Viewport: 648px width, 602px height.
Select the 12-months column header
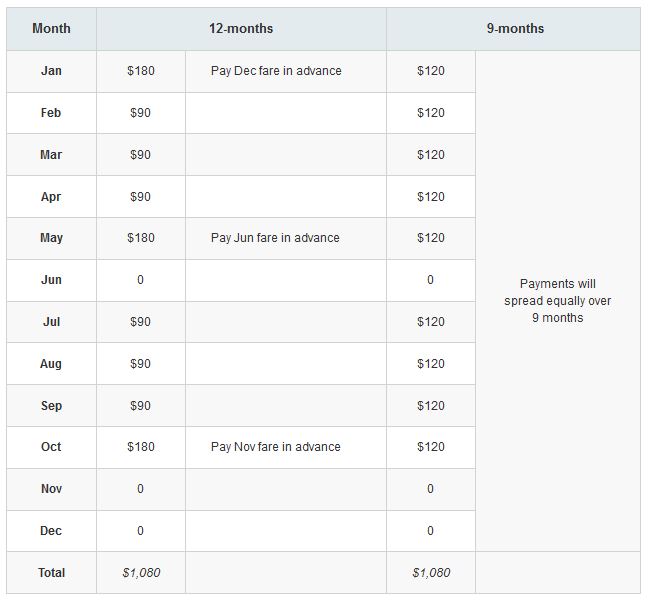pos(241,29)
